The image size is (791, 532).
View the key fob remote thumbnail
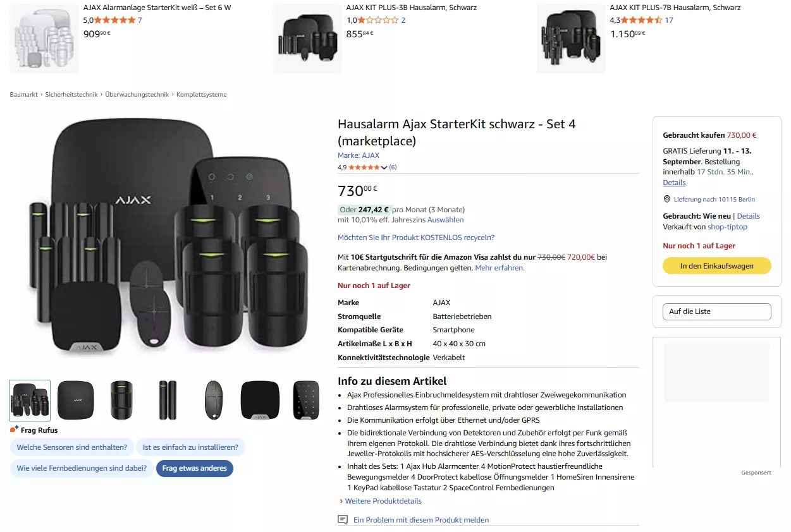214,400
